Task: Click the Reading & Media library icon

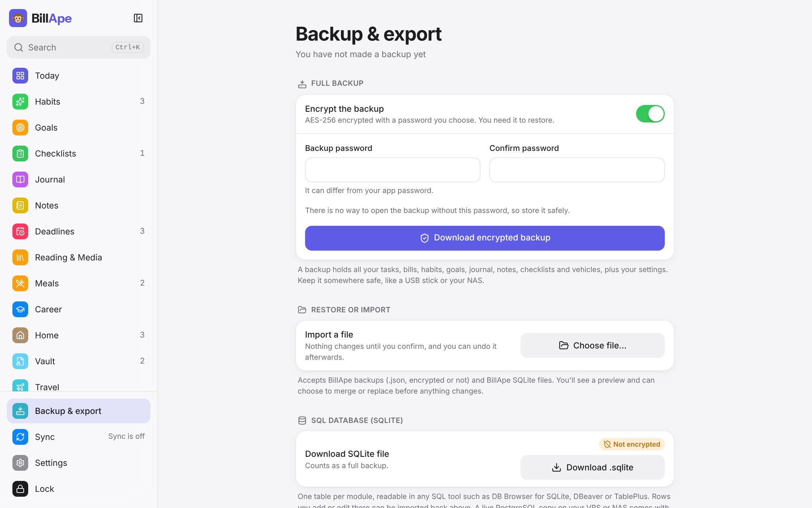Action: point(20,257)
